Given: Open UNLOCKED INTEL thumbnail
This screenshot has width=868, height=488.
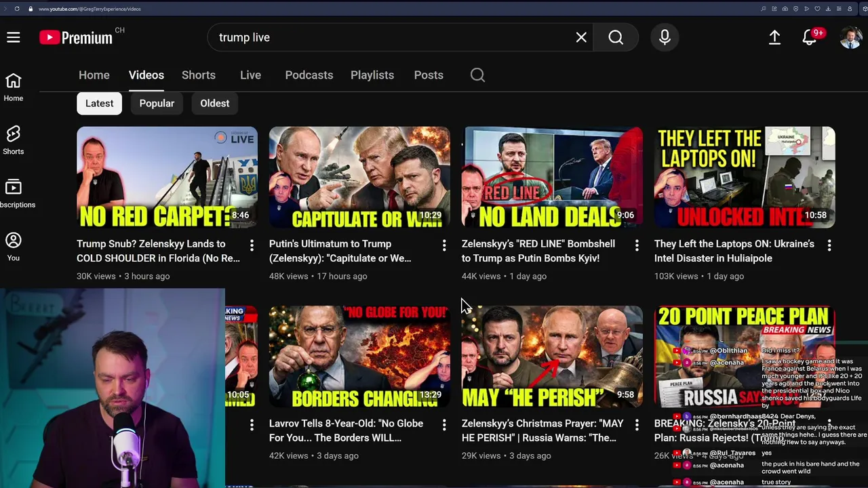Looking at the screenshot, I should click(745, 178).
